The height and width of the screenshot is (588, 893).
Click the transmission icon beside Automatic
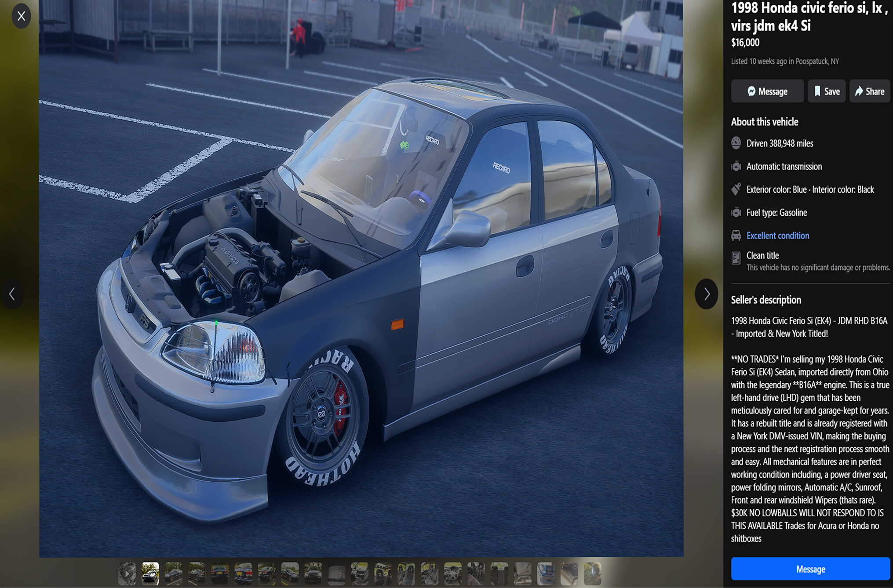(736, 167)
